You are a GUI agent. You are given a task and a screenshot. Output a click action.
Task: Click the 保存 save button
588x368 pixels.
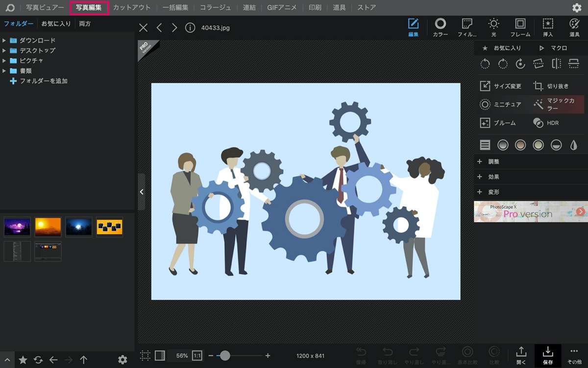548,355
